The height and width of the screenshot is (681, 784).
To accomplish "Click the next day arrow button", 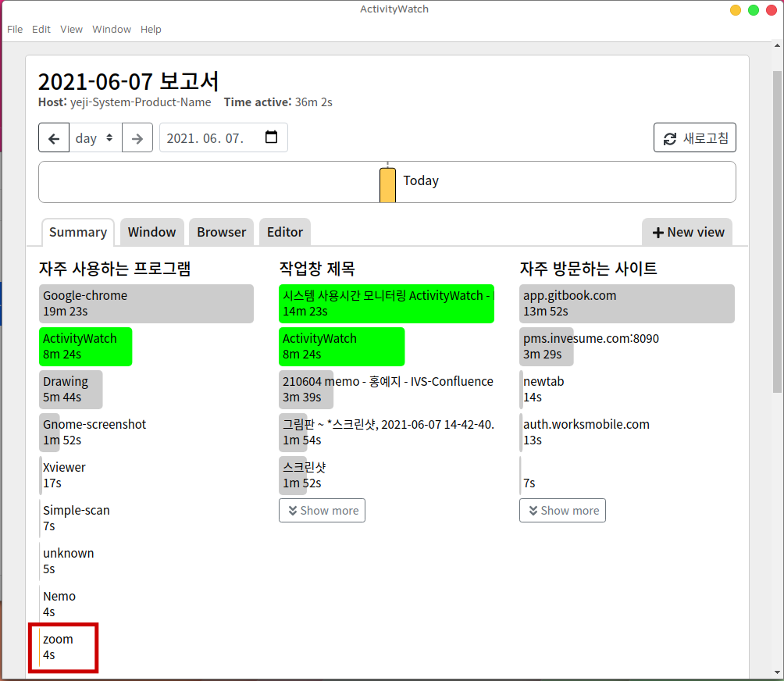I will pyautogui.click(x=137, y=138).
